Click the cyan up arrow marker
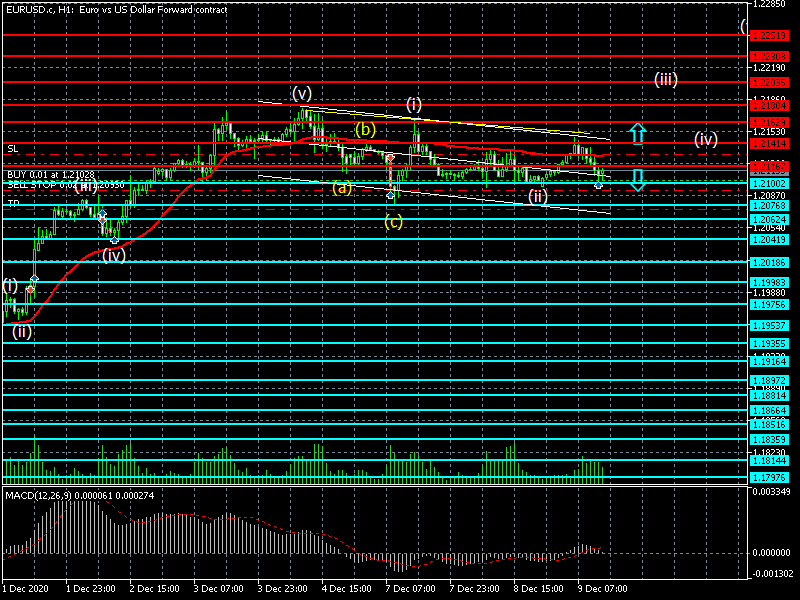This screenshot has height=600, width=800. point(637,133)
